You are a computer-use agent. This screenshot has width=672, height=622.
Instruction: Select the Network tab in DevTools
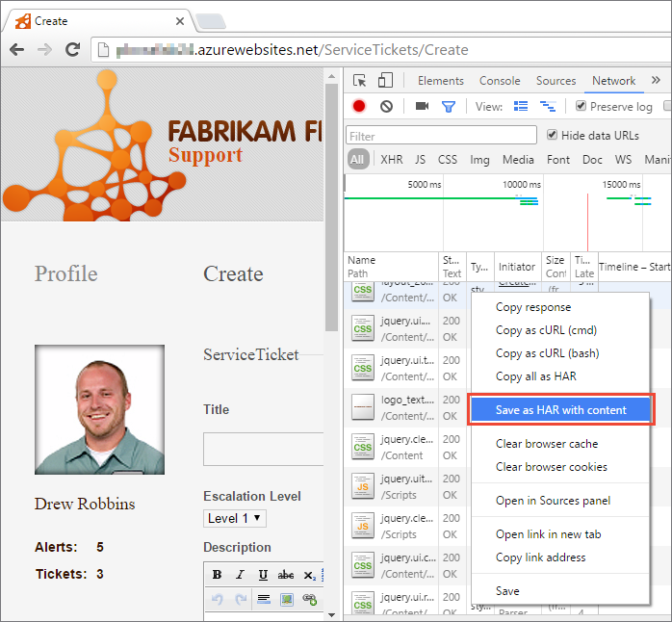coord(613,81)
